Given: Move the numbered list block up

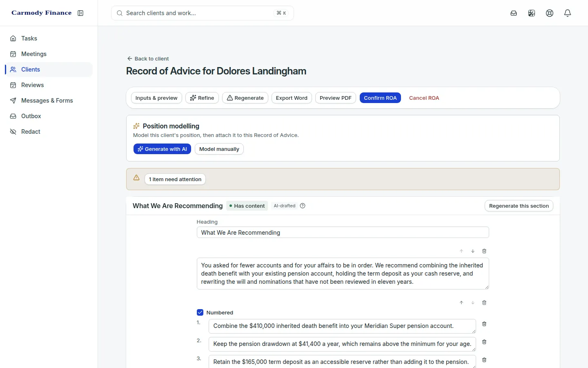Looking at the screenshot, I should [x=461, y=303].
